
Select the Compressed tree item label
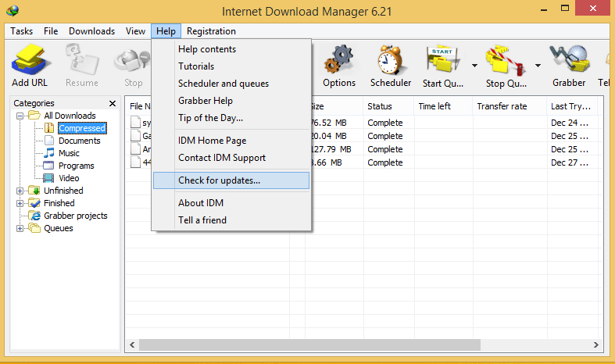coord(82,128)
